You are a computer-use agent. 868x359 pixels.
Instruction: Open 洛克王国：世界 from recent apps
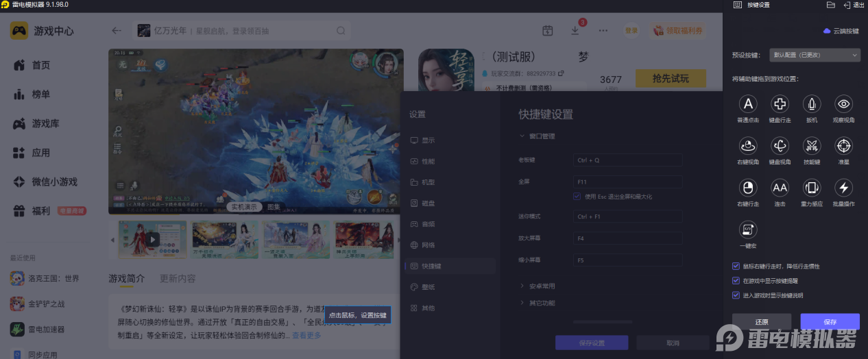pyautogui.click(x=45, y=279)
